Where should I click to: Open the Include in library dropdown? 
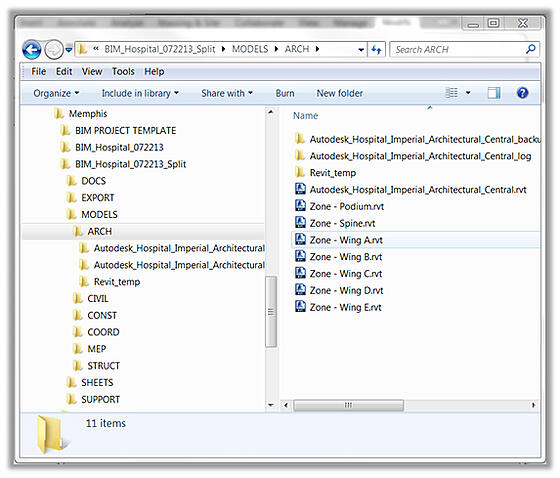point(140,93)
